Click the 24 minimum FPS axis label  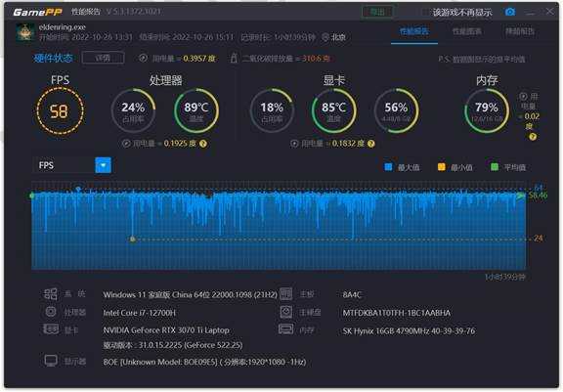pyautogui.click(x=538, y=239)
